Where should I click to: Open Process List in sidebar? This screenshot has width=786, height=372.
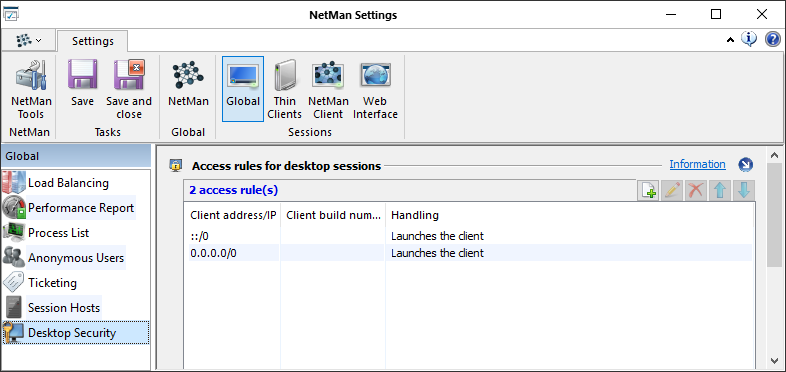click(x=58, y=233)
